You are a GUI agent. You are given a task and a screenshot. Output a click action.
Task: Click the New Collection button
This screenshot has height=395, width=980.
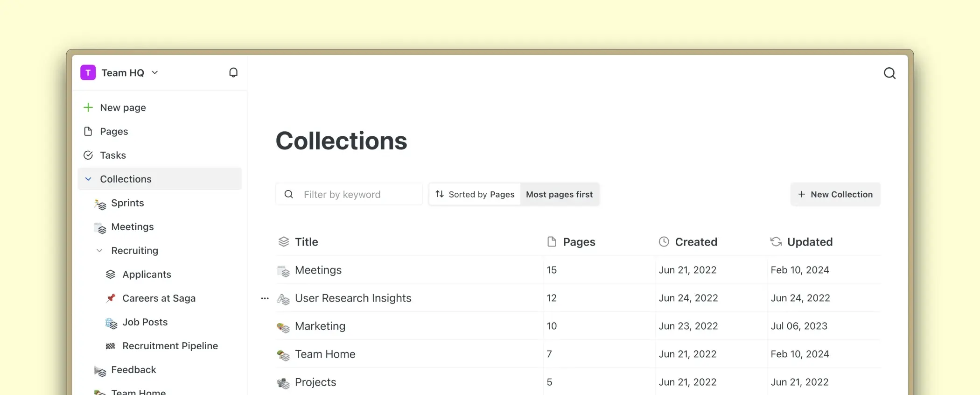point(835,195)
